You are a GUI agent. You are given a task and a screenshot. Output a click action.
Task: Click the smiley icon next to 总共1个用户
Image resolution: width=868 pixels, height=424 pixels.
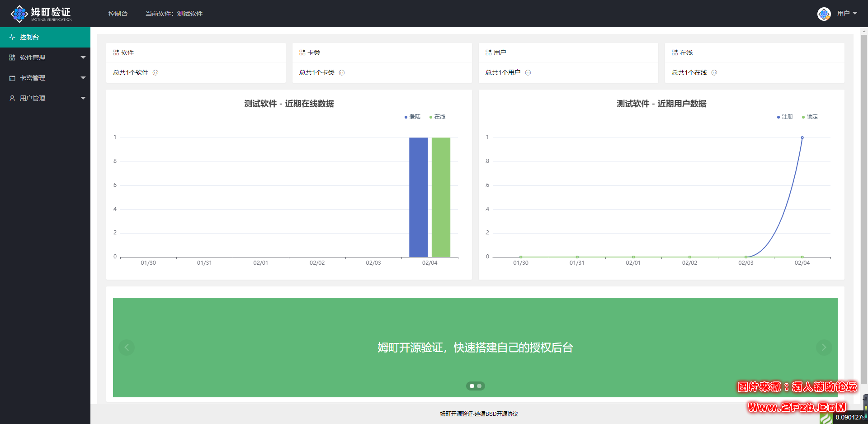click(x=528, y=72)
